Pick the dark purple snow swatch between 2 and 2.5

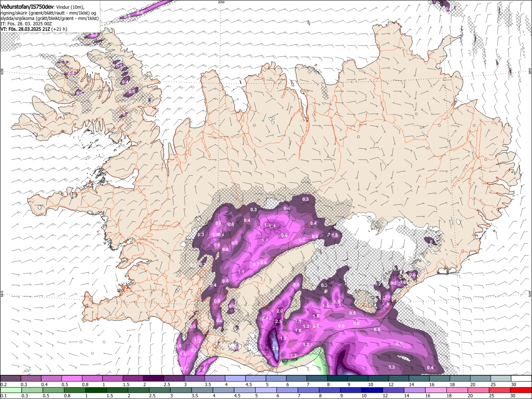(x=154, y=379)
